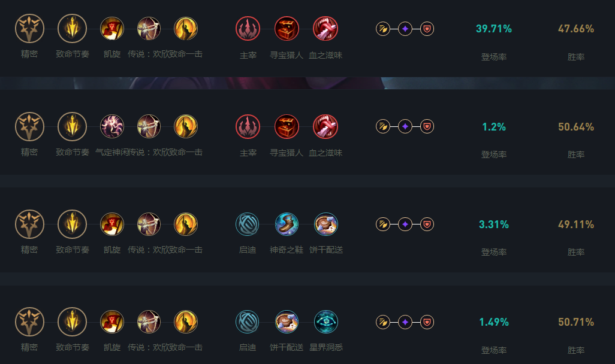Select 精密 tree icon in the 1.49% row
Viewport: 615px width, 364px height.
pos(29,322)
